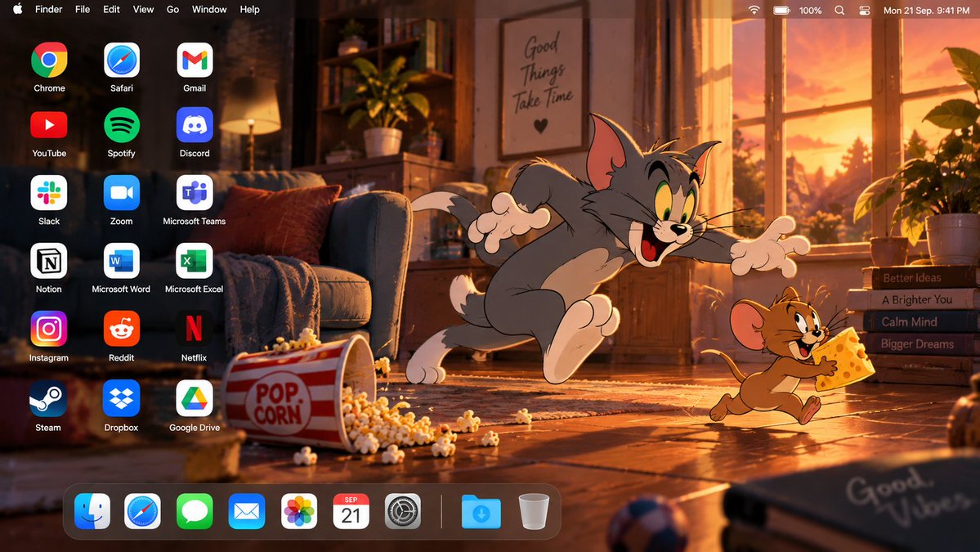Open the Window menu

(x=209, y=9)
